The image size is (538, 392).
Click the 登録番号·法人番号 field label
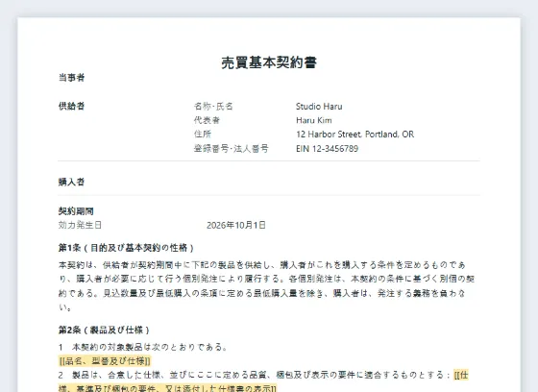pos(232,149)
